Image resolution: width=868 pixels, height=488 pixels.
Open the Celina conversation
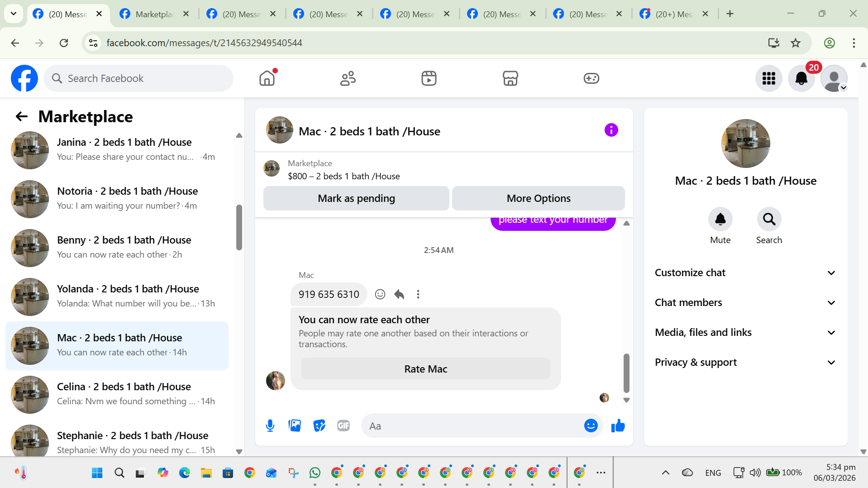pos(117,394)
